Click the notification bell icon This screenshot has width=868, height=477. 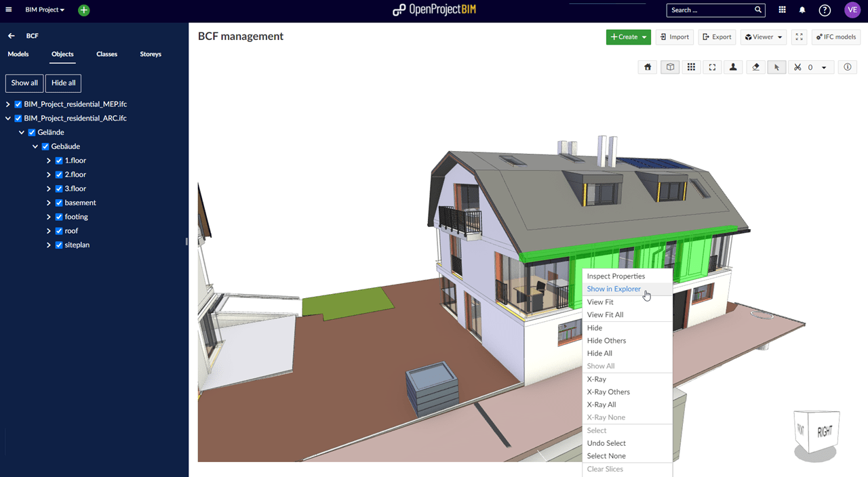tap(802, 10)
